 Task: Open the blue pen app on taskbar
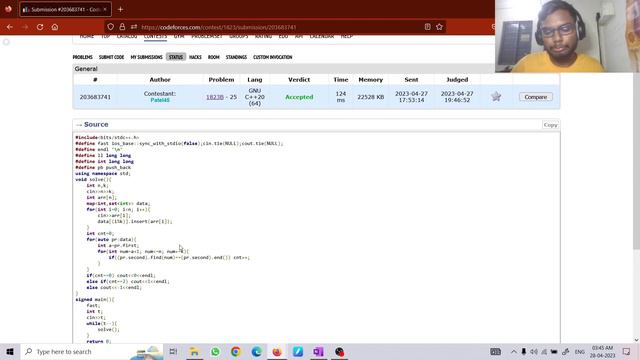click(298, 351)
